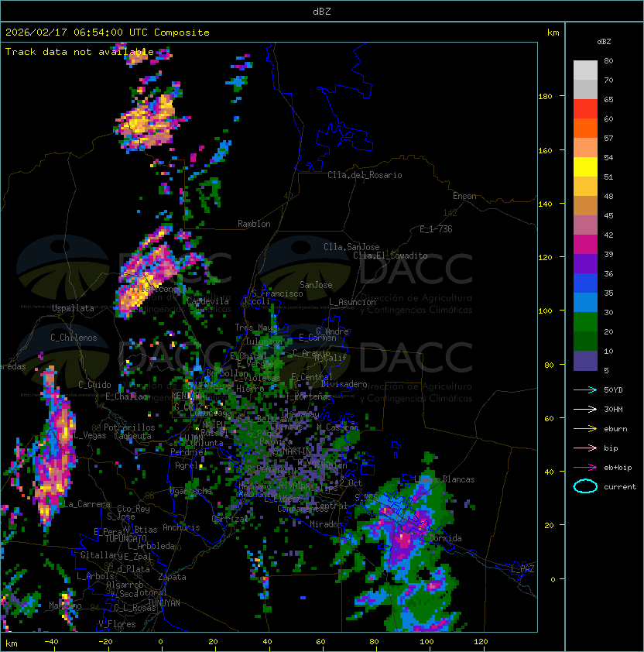Screen dimensions: 644x652
Task: Click the 'Agrelo' place label
Action: tap(189, 465)
